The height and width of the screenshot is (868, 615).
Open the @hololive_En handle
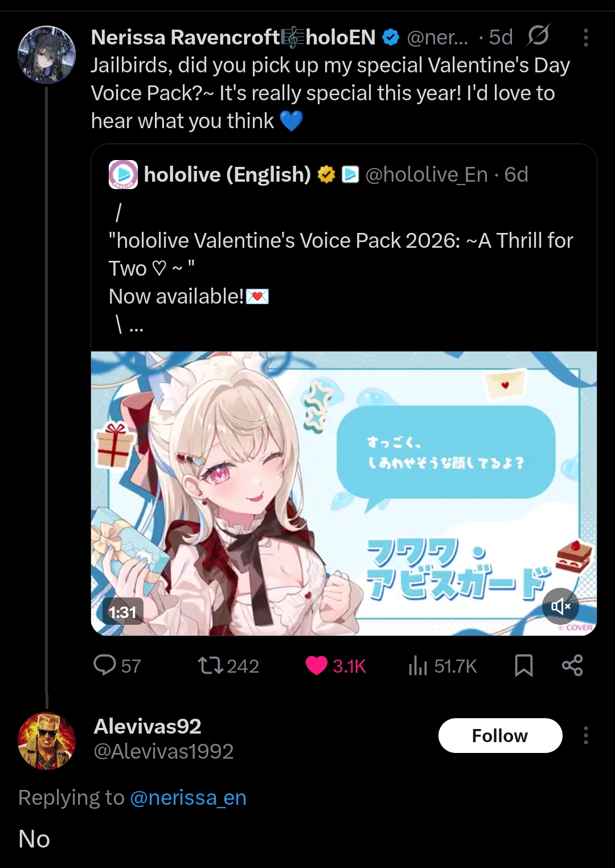point(426,174)
